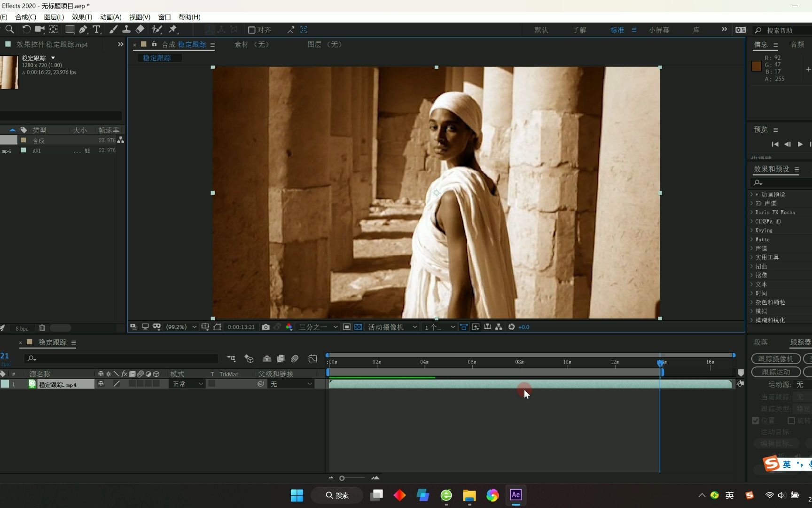812x508 pixels.
Task: Click the 跟踪摄像机 button
Action: (x=775, y=359)
